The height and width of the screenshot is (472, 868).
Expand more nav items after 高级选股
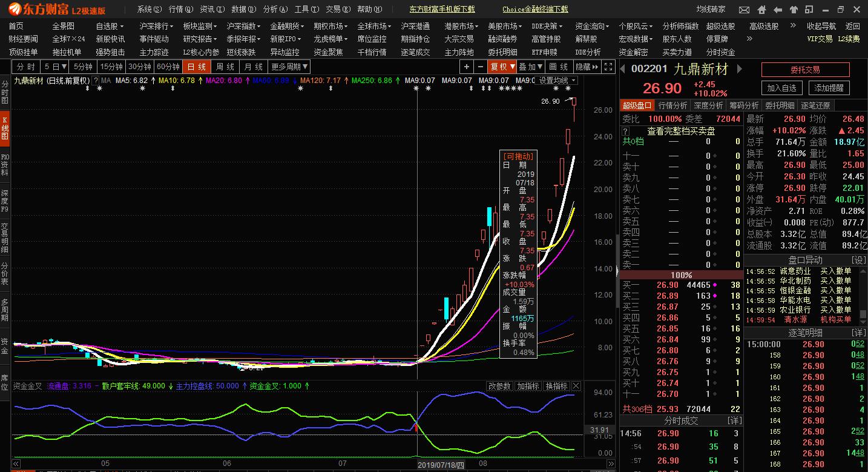794,26
